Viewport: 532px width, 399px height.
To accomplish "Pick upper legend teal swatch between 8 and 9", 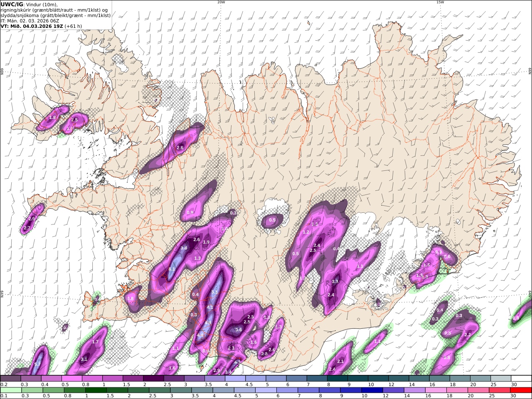I will coord(337,379).
